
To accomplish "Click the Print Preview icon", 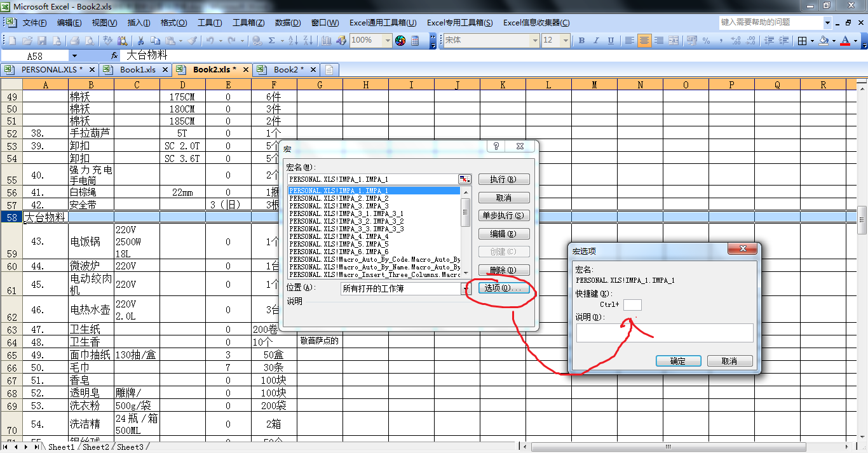I will (88, 43).
